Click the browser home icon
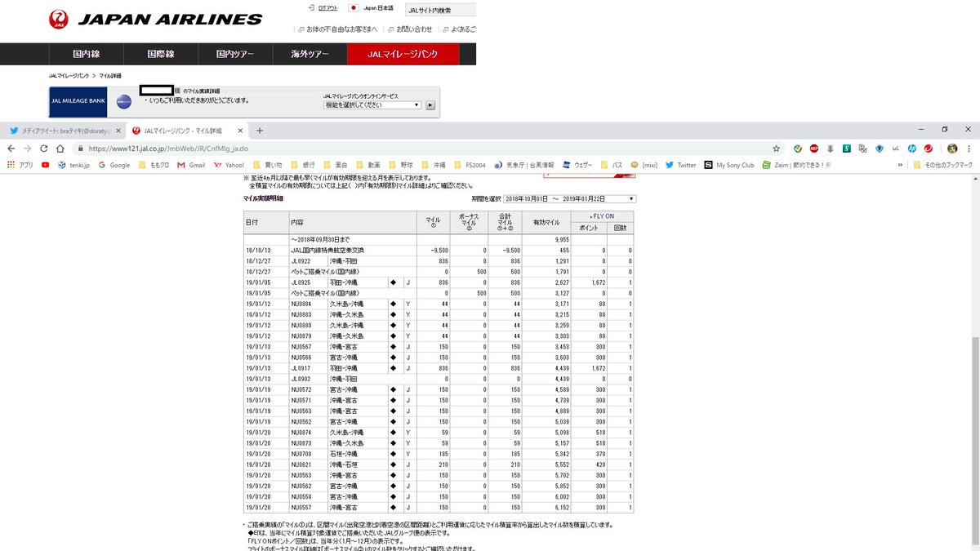 (x=61, y=149)
